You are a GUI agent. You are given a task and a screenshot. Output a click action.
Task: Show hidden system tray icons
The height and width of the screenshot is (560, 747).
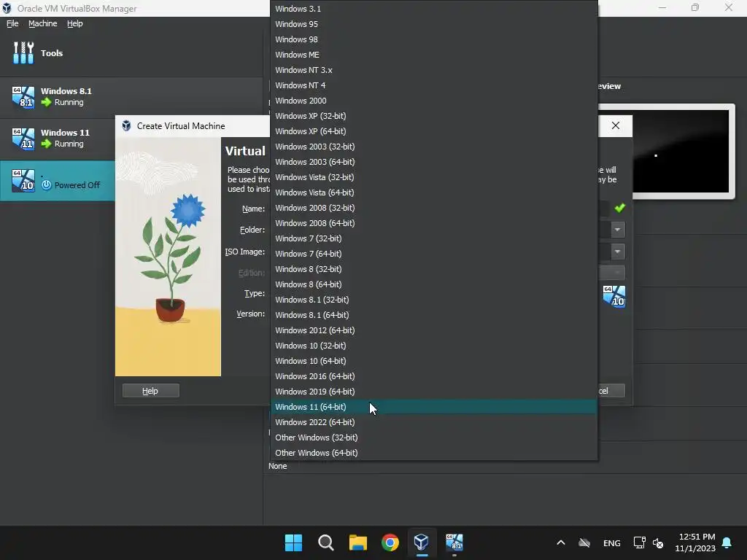(561, 542)
